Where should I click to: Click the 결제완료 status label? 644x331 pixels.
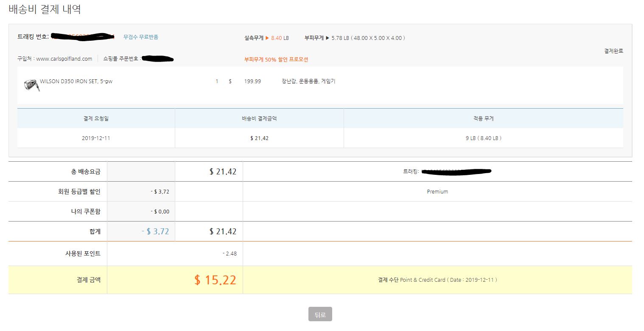point(613,51)
